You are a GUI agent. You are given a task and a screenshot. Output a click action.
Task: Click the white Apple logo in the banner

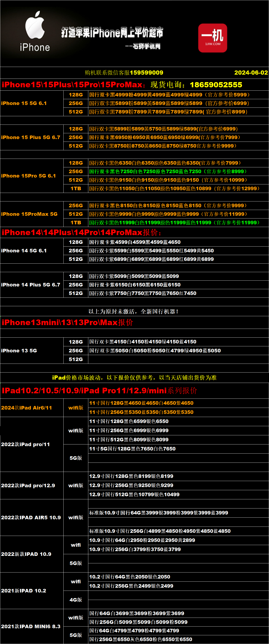(x=35, y=25)
